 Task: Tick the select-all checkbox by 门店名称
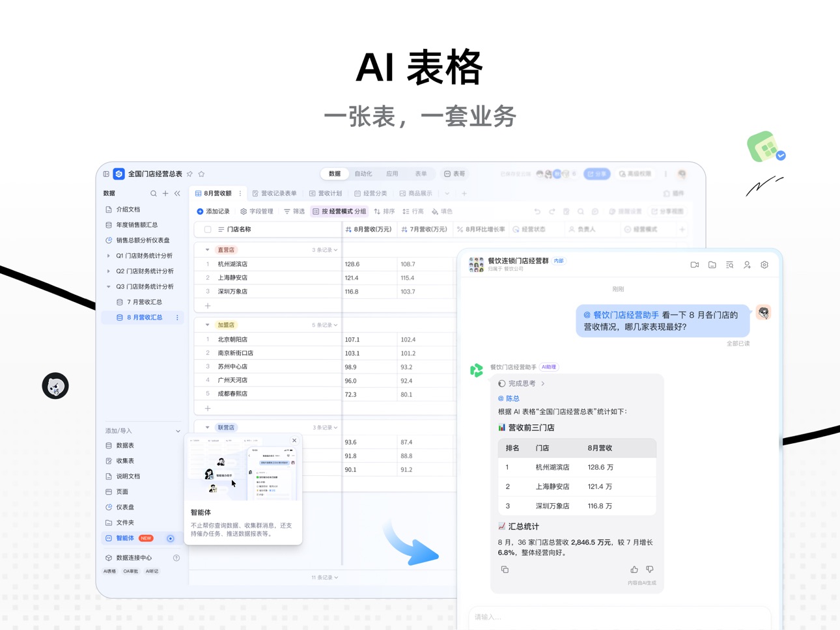(208, 229)
